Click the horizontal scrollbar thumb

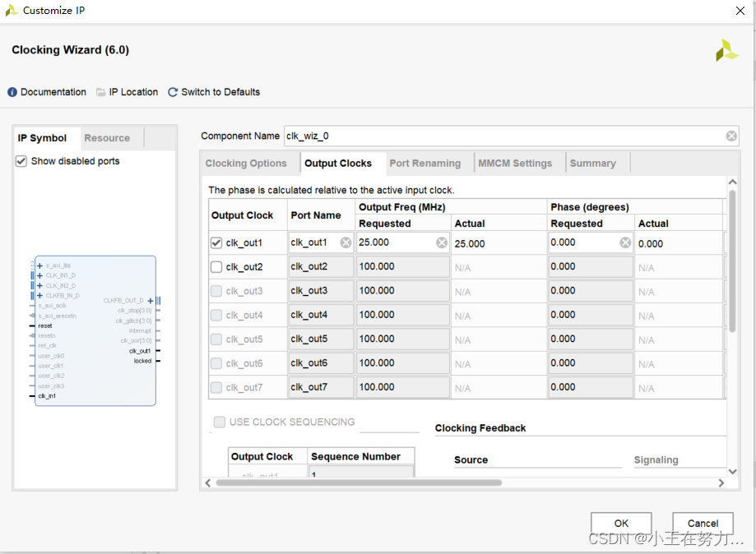pos(359,482)
